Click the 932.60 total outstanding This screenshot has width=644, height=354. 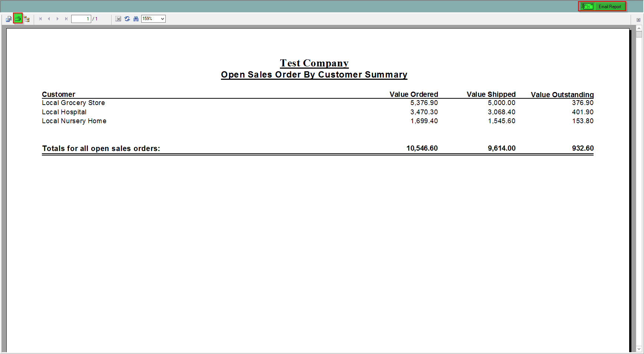point(583,148)
